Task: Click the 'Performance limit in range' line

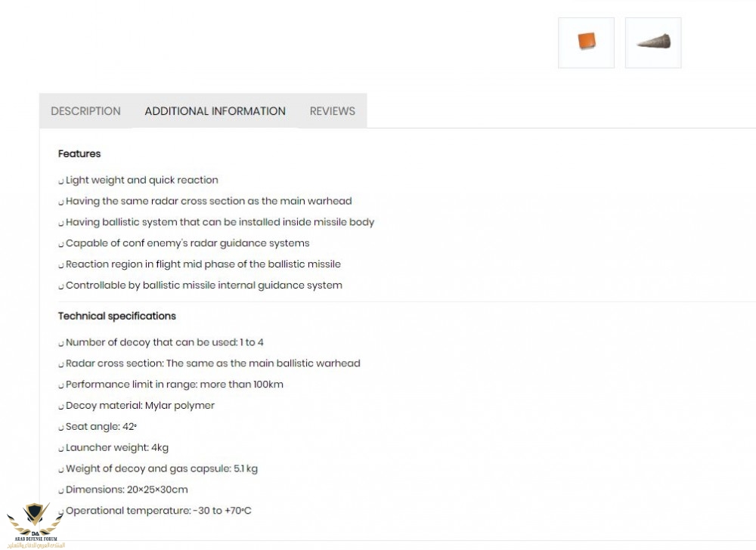Action: 174,385
